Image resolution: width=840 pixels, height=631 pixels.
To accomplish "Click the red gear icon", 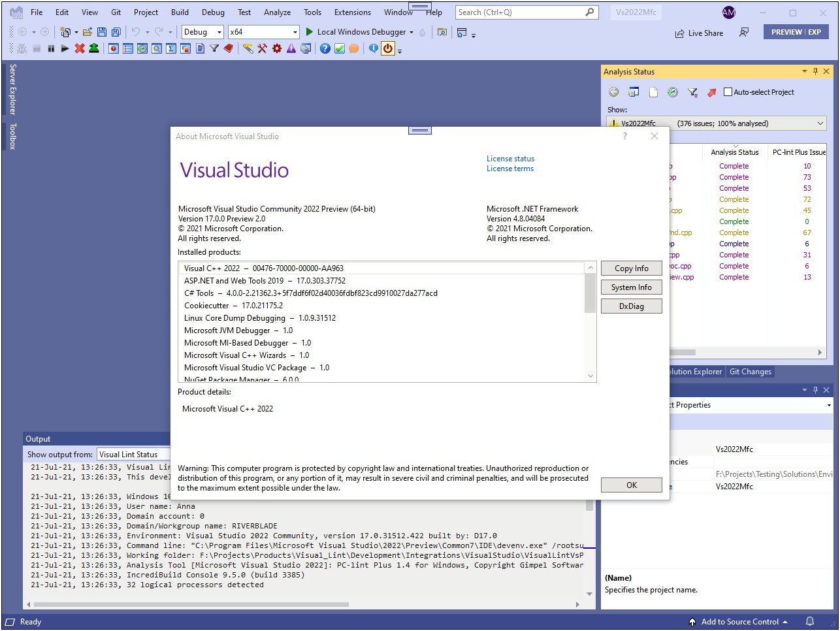I will 277,48.
